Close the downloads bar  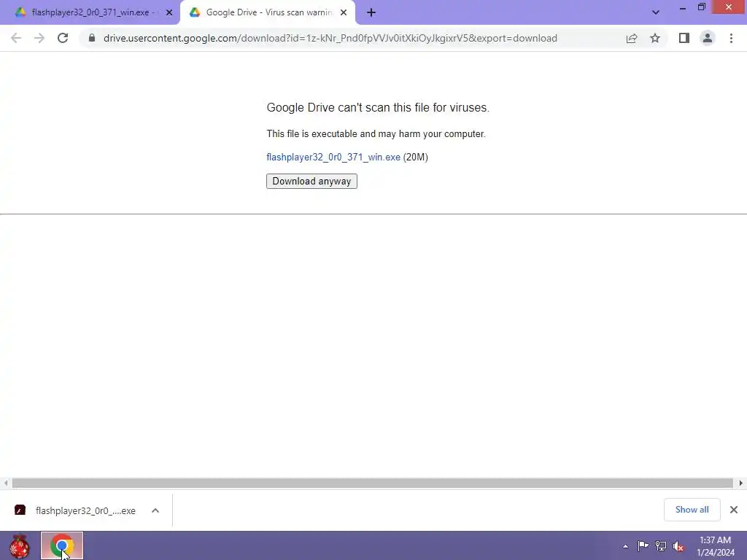coord(734,510)
